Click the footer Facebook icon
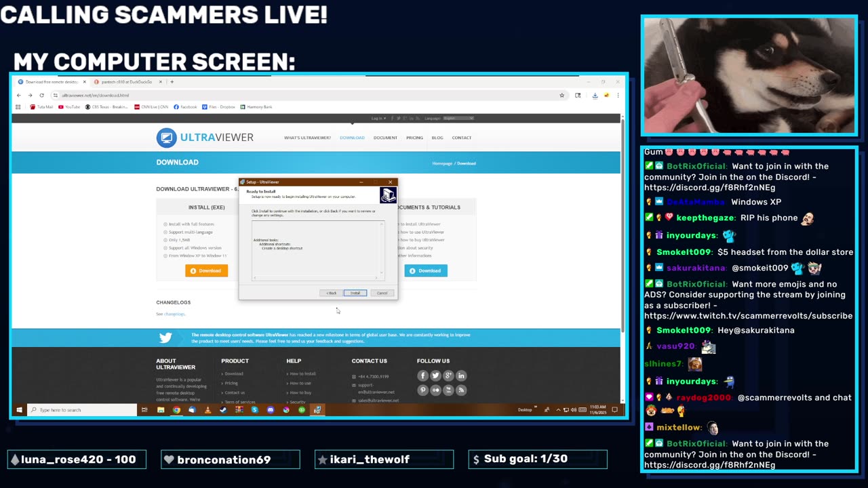 click(x=422, y=375)
